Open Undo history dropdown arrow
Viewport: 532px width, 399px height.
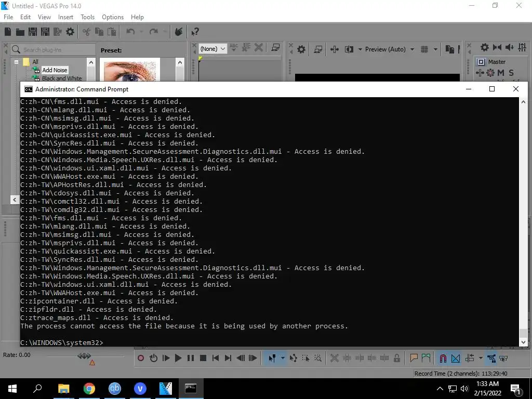coord(141,32)
